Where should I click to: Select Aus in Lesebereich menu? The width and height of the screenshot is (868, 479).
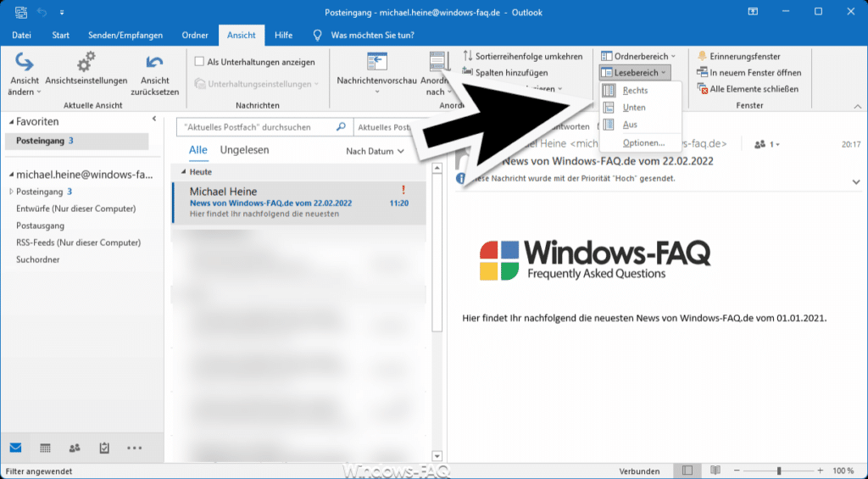coord(641,125)
